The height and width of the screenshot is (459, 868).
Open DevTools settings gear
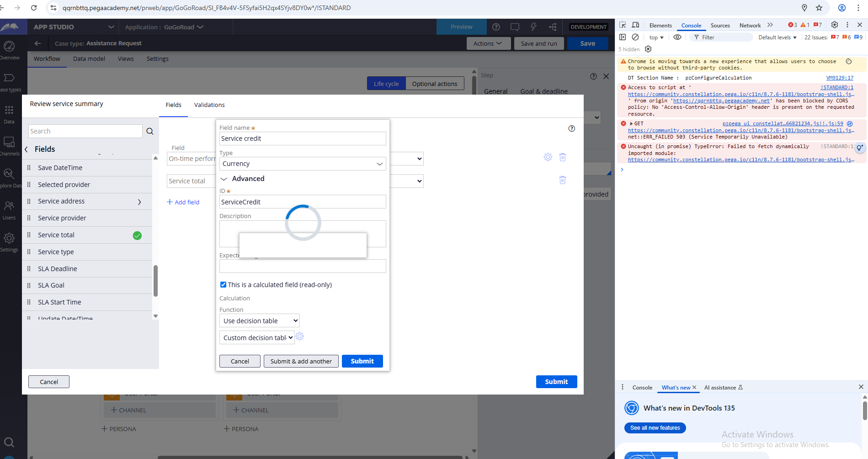click(835, 25)
